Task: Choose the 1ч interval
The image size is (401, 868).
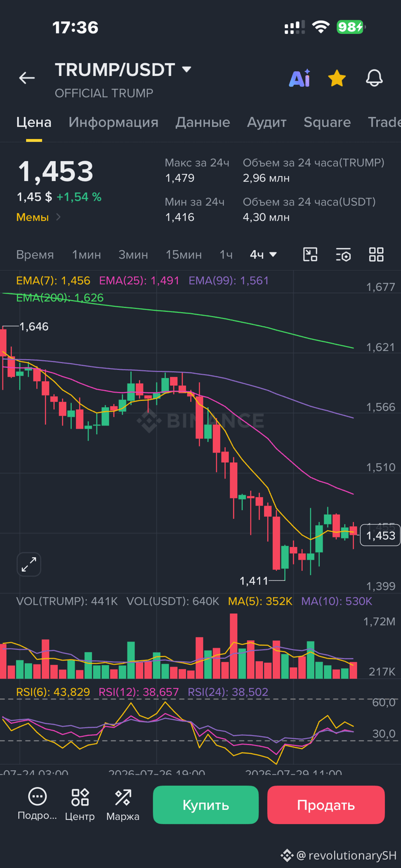Action: 226,255
